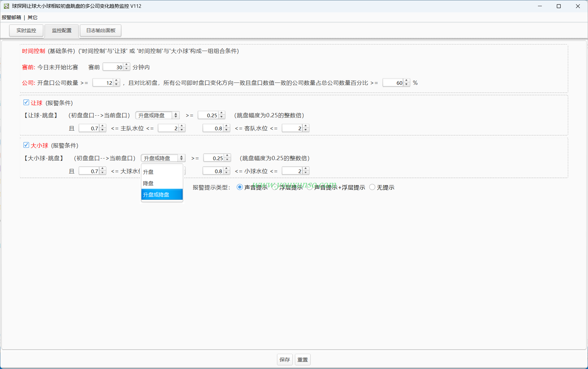Switch to the 监控配置 tab
This screenshot has height=369, width=588.
point(62,31)
